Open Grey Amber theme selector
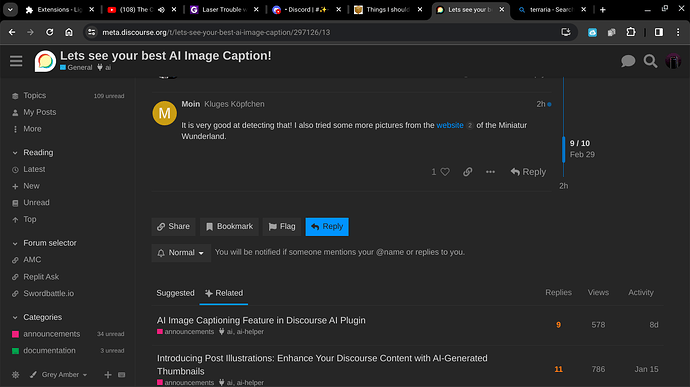690x387 pixels. coord(59,375)
